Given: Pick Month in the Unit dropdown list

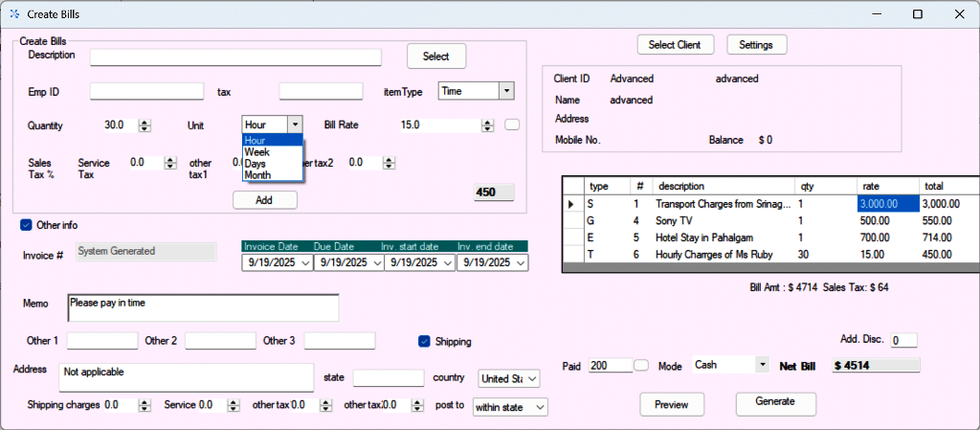Looking at the screenshot, I should point(257,175).
